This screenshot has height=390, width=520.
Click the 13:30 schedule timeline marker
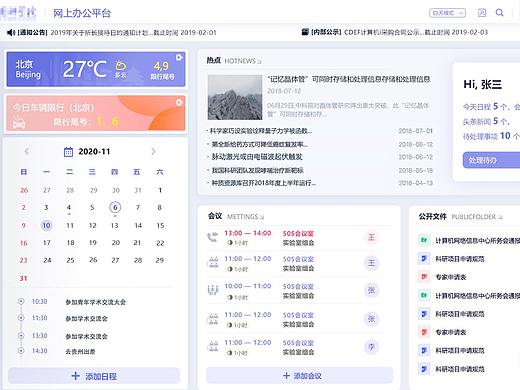(x=21, y=335)
